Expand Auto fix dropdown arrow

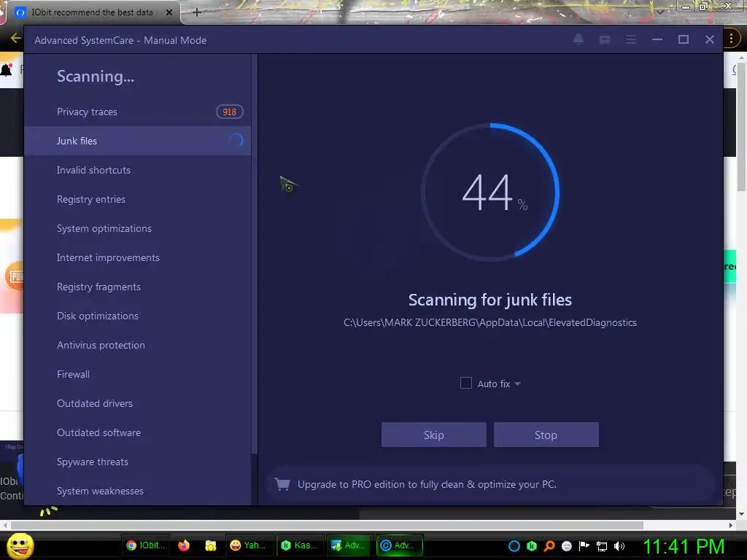pyautogui.click(x=517, y=384)
